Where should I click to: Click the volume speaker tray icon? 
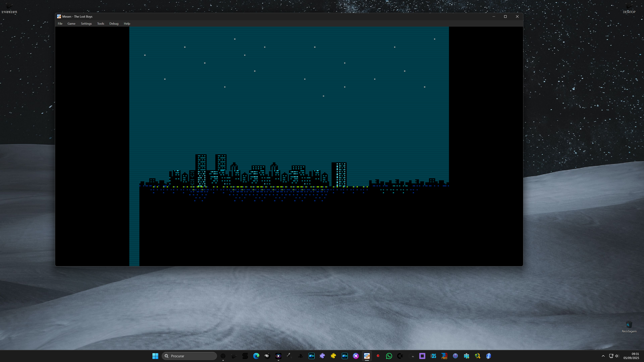click(617, 356)
